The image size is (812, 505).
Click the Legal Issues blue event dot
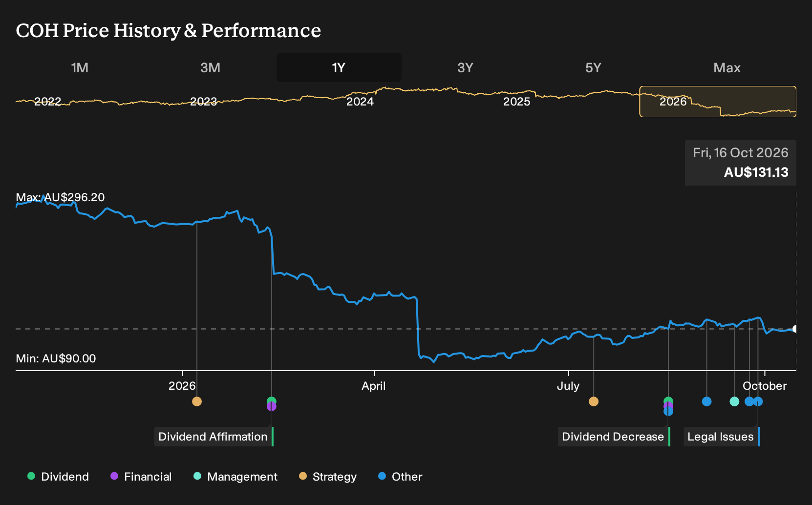click(758, 401)
